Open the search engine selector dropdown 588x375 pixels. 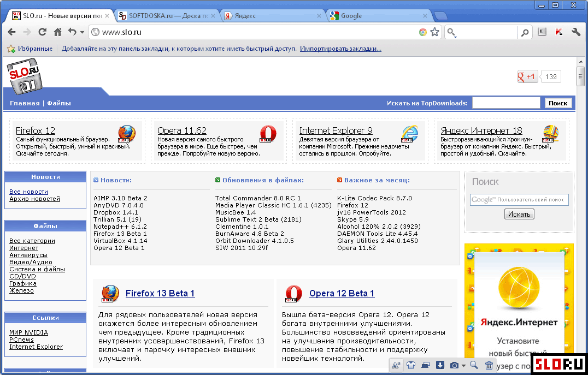pyautogui.click(x=452, y=33)
